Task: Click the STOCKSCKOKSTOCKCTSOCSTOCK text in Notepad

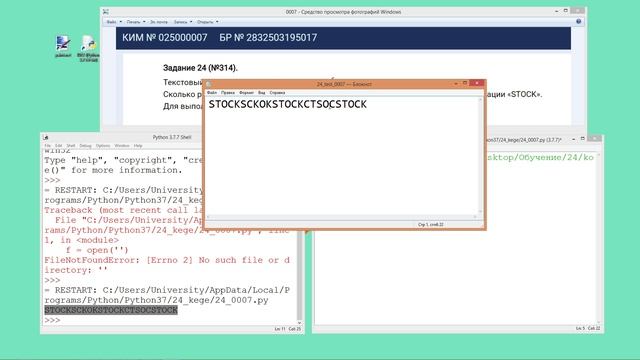Action: pyautogui.click(x=287, y=104)
